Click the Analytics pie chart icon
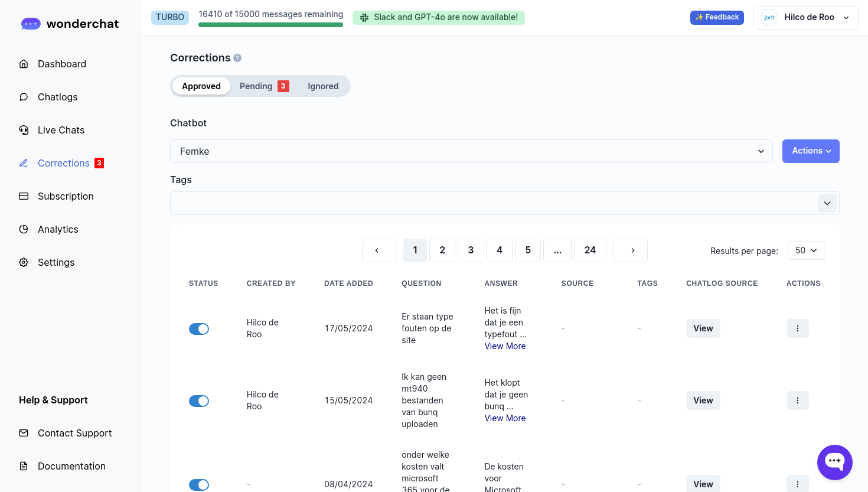 click(24, 229)
